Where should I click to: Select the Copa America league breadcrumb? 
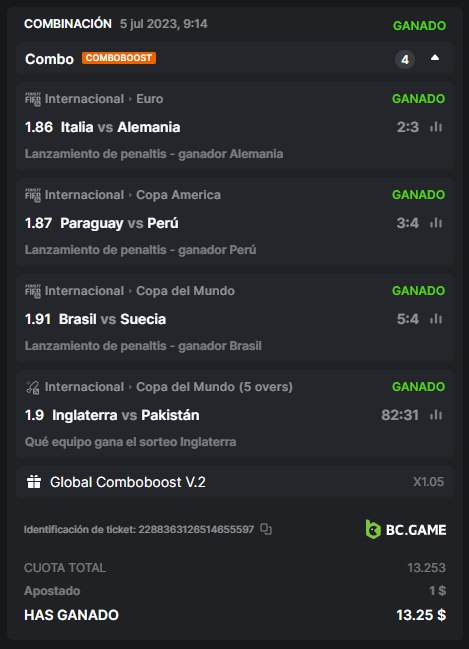178,195
